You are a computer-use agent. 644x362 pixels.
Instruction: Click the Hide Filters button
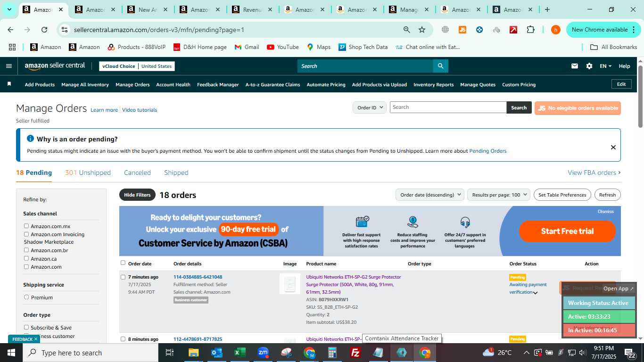pyautogui.click(x=137, y=195)
